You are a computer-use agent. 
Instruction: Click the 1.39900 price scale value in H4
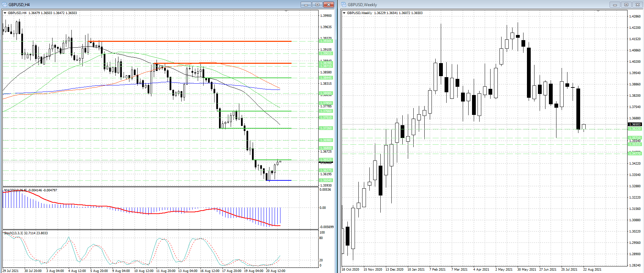tap(326, 15)
